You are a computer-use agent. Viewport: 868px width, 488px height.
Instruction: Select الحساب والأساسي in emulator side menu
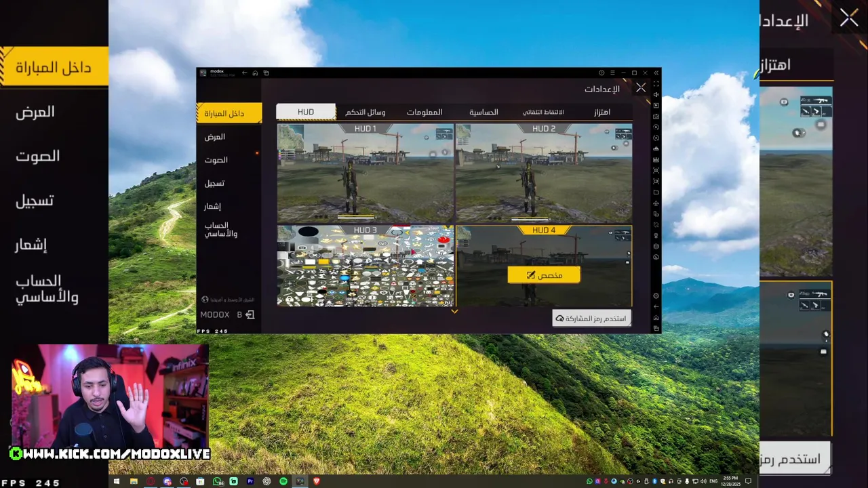point(221,229)
